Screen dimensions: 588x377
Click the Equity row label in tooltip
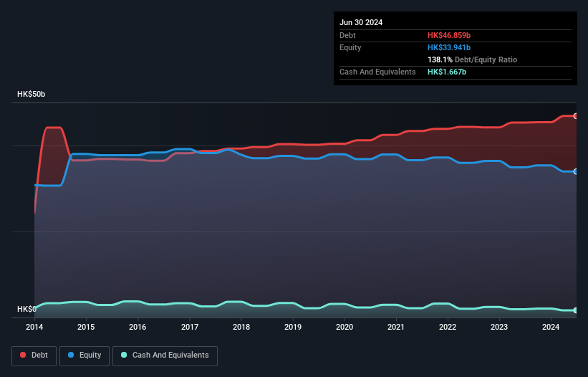pyautogui.click(x=350, y=47)
